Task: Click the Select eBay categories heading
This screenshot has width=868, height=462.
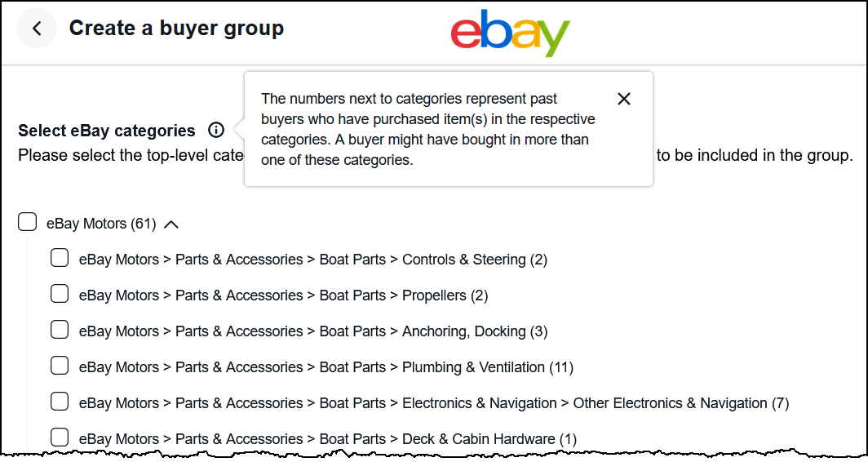Action: [x=107, y=131]
